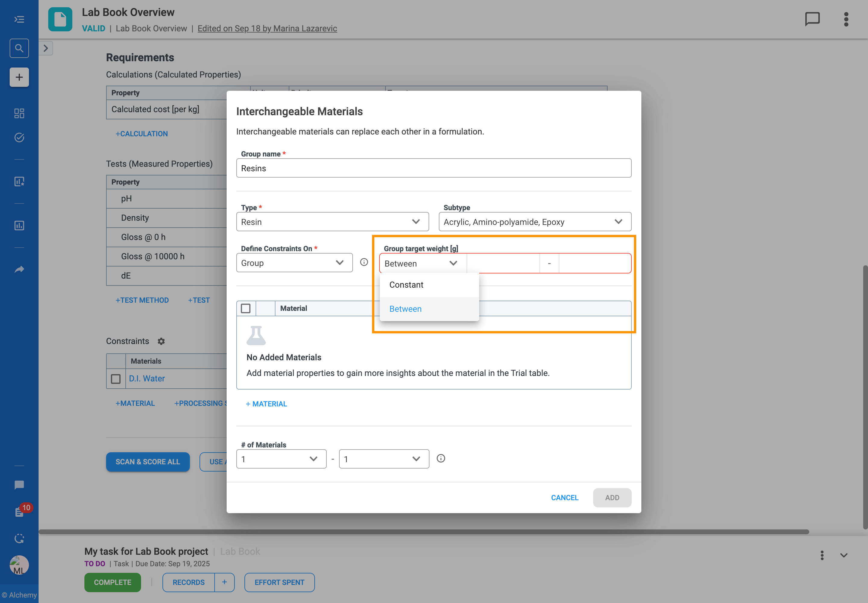Click the CANCEL button in dialog
The height and width of the screenshot is (603, 868).
(564, 497)
